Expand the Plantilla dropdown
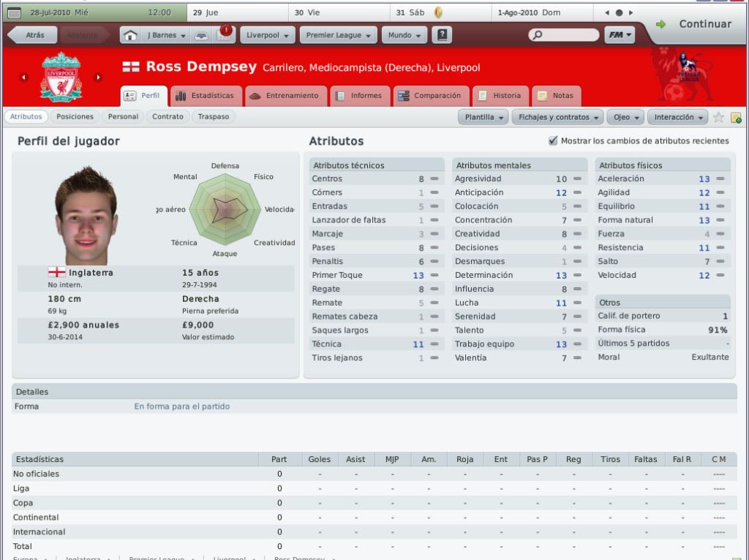Image resolution: width=749 pixels, height=560 pixels. tap(483, 117)
